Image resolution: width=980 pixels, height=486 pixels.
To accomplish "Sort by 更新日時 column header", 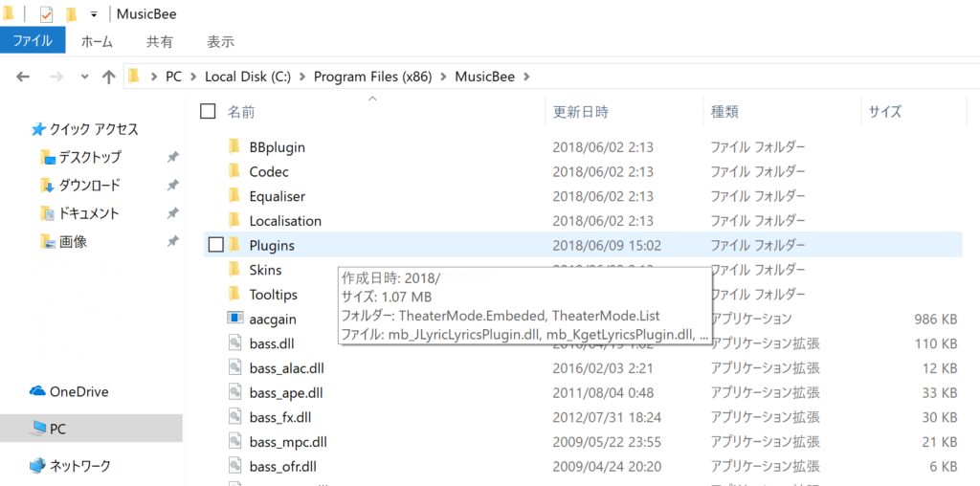I will 581,112.
